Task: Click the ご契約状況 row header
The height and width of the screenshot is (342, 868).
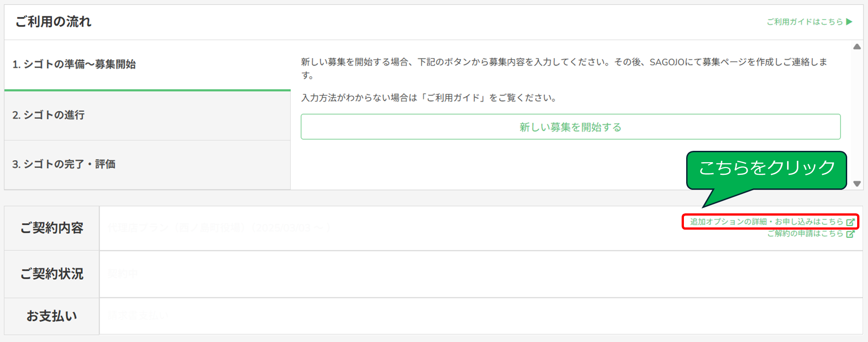Action: (52, 274)
